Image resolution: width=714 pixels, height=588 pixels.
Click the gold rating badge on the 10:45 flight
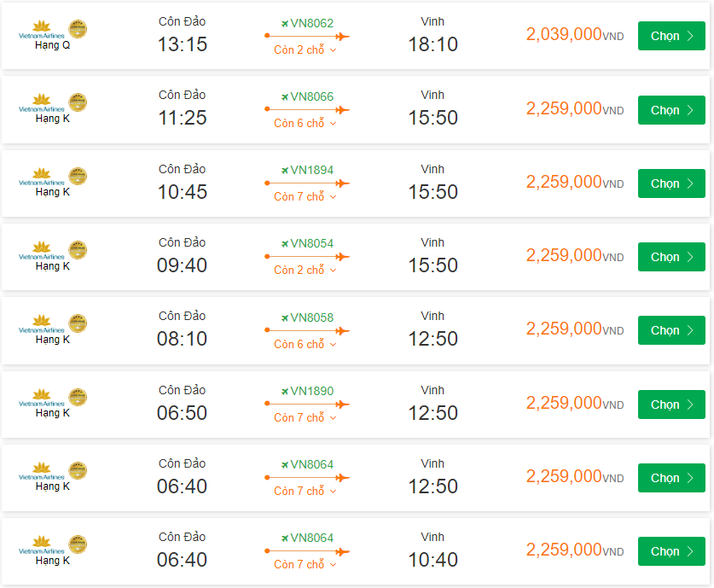tap(78, 177)
